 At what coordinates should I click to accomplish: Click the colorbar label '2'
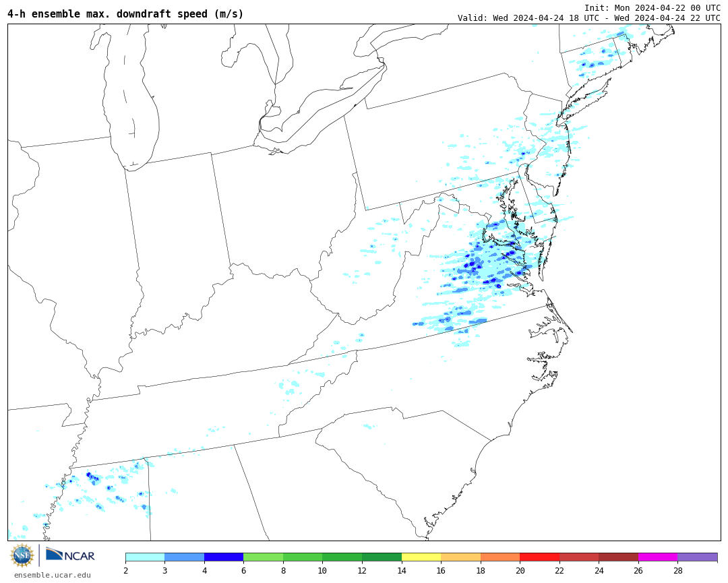[x=125, y=570]
